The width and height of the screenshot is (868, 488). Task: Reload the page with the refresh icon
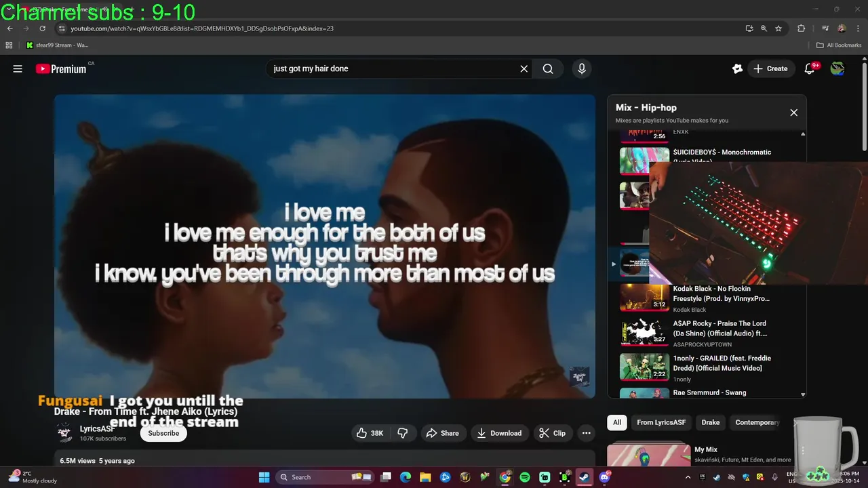coord(42,28)
